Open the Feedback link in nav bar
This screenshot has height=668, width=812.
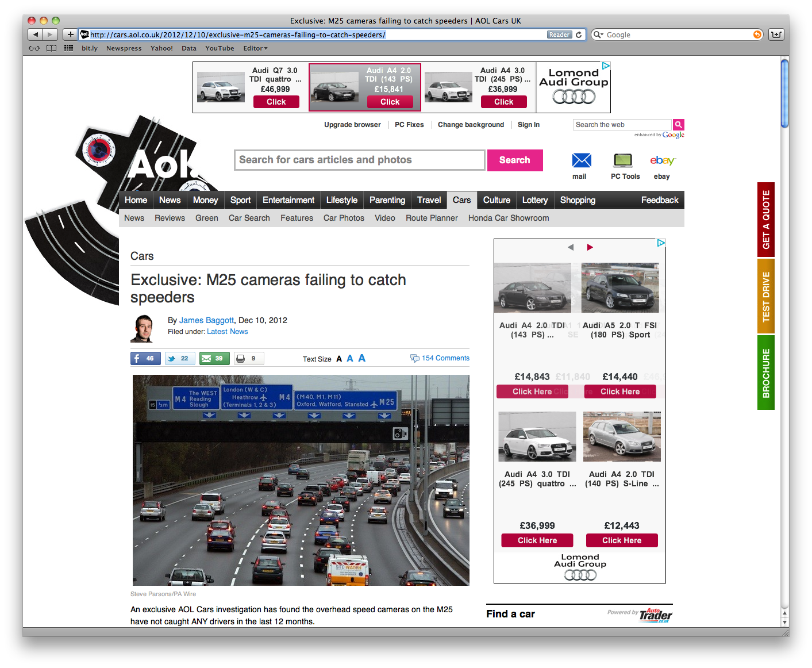pyautogui.click(x=660, y=200)
